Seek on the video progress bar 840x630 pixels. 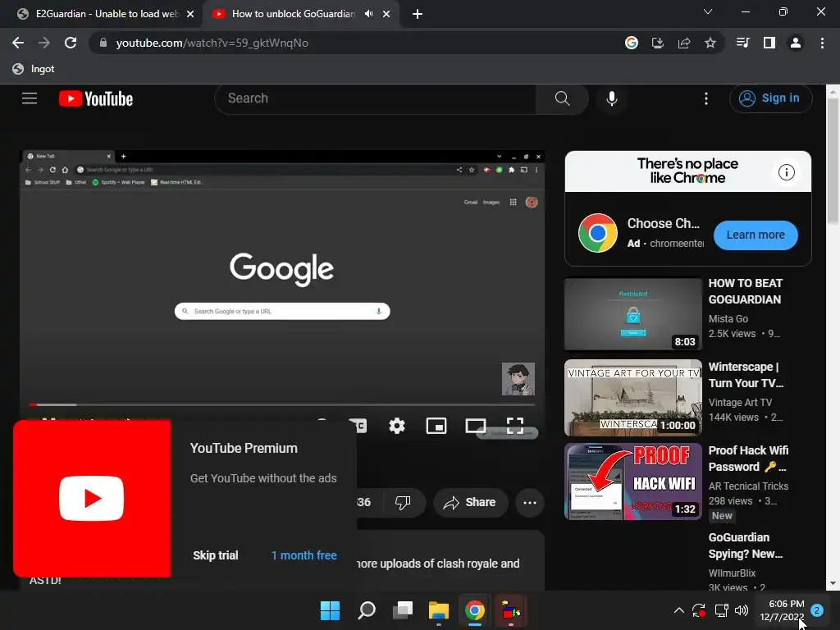(x=282, y=404)
